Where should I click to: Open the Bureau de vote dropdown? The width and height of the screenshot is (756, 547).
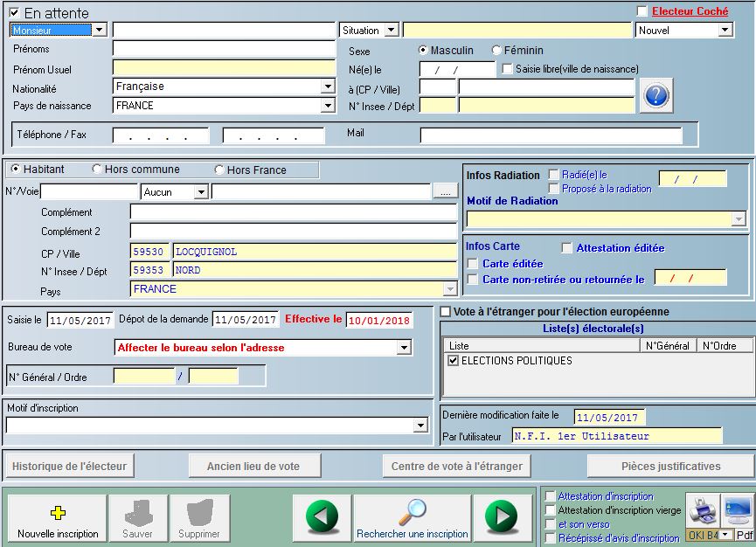click(404, 348)
